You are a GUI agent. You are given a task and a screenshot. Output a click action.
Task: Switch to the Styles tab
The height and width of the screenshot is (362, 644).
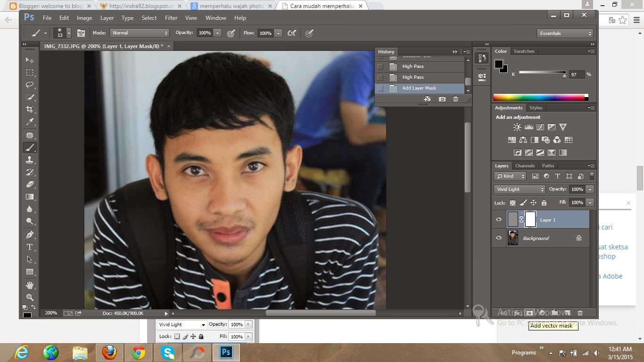[x=536, y=108]
